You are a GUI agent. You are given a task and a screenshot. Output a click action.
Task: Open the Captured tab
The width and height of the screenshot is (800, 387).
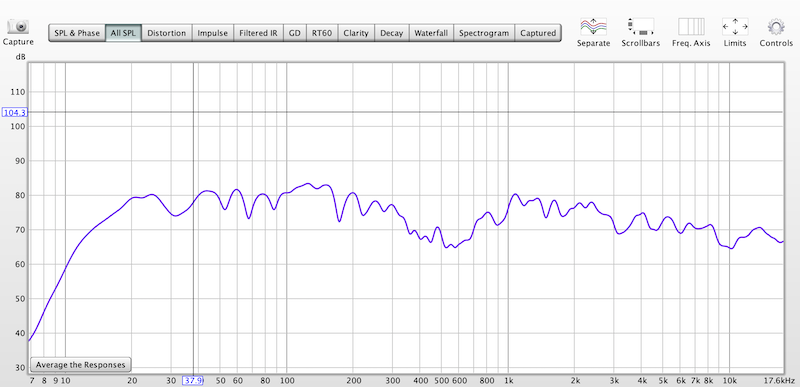click(538, 33)
